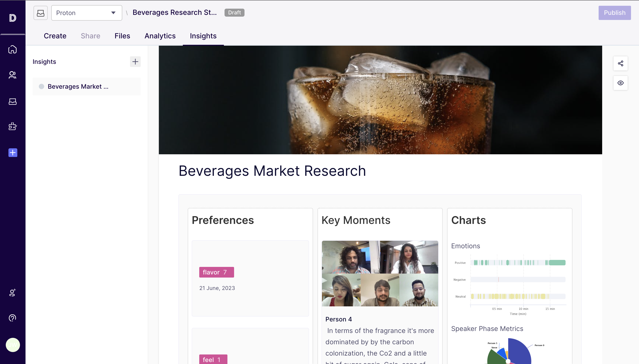The image size is (639, 364).
Task: Click the flavor 7 tag
Action: (x=216, y=272)
